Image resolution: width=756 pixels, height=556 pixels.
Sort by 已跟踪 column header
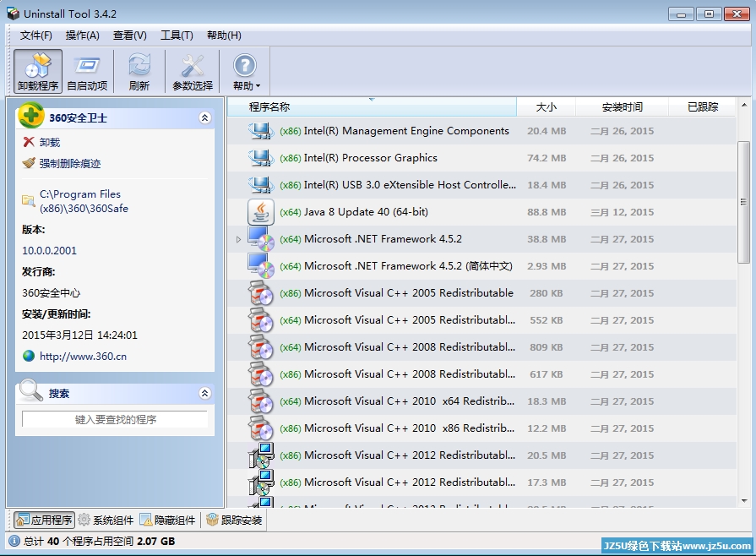click(x=703, y=106)
